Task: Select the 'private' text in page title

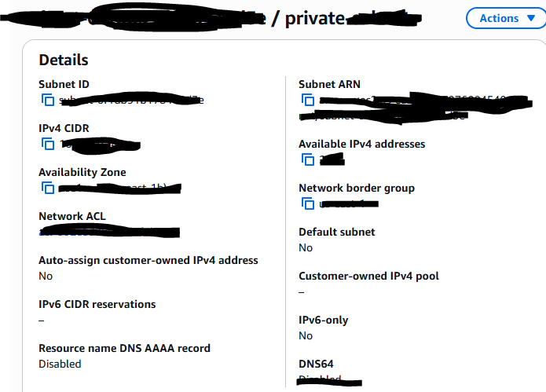Action: click(315, 19)
